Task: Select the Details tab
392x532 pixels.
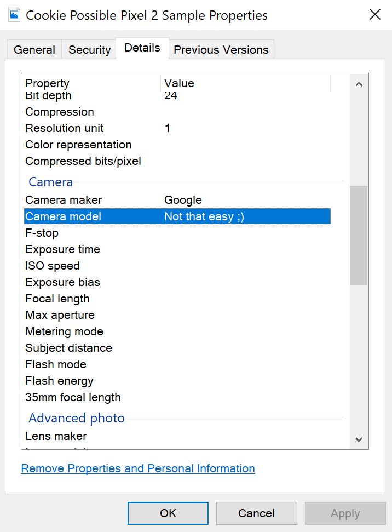Action: 142,48
